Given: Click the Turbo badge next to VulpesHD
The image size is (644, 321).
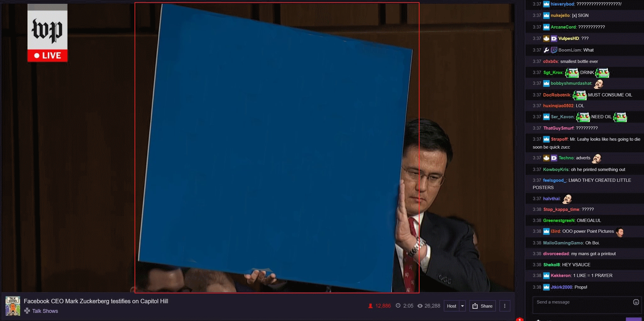Looking at the screenshot, I should tap(554, 38).
